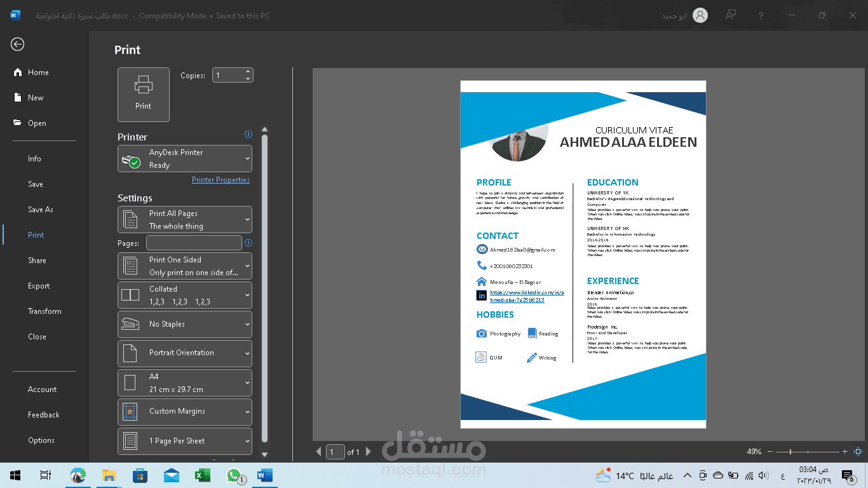Click the user account avatar icon
This screenshot has height=488, width=868.
[x=700, y=16]
